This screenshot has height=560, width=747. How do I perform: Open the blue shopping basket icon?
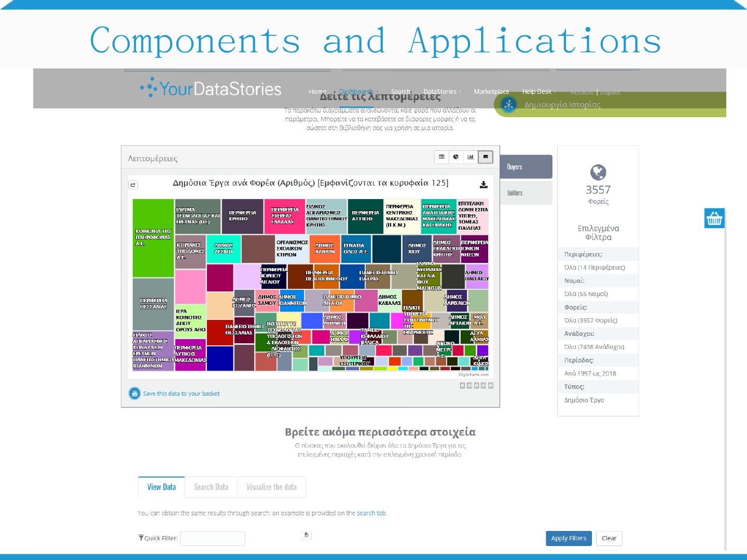click(x=714, y=218)
